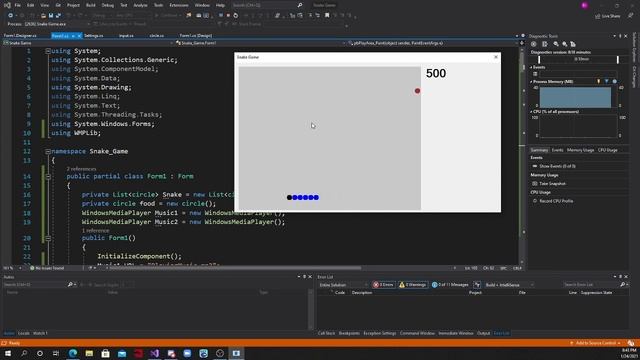Screen dimensions: 640x360
Task: Switch to the Locals tab
Action: tap(24, 333)
